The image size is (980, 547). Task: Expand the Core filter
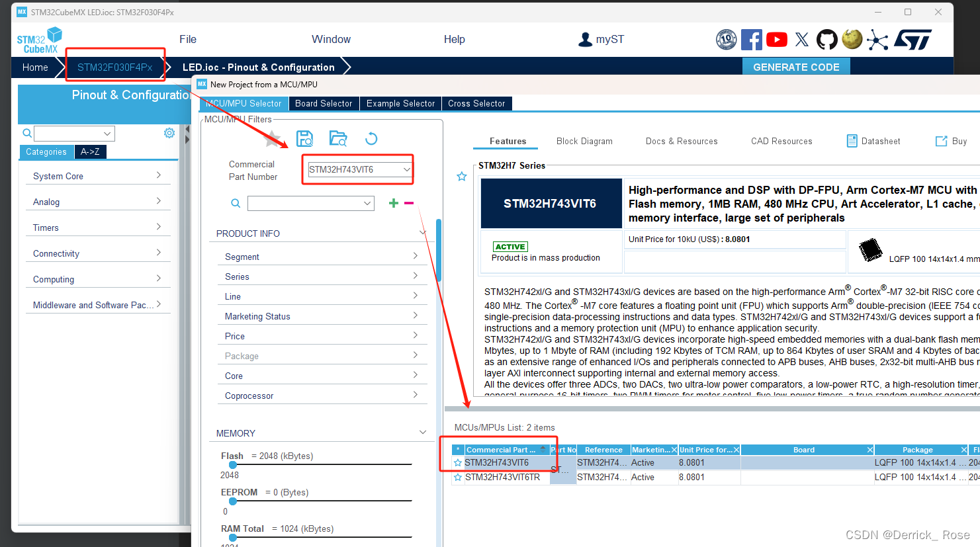click(x=416, y=375)
